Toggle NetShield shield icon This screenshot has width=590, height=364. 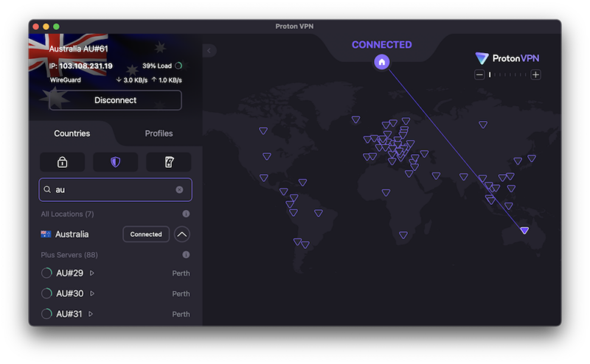pos(116,162)
